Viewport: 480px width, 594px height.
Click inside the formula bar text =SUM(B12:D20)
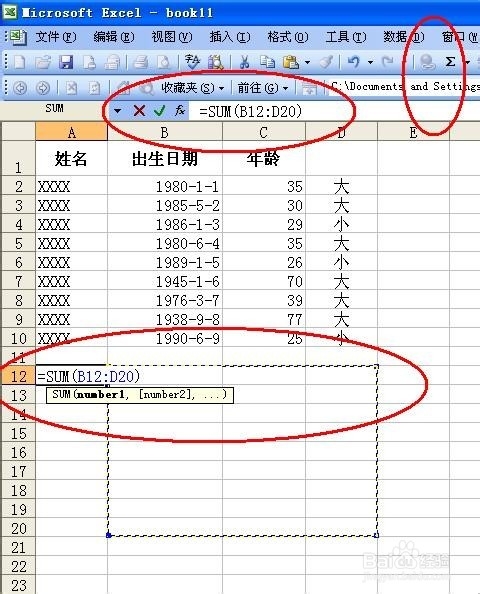[250, 111]
